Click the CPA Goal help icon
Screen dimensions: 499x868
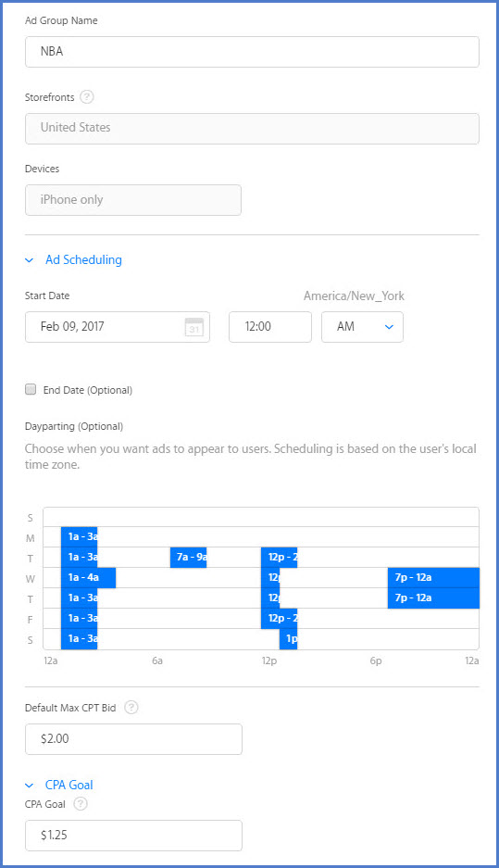point(81,804)
